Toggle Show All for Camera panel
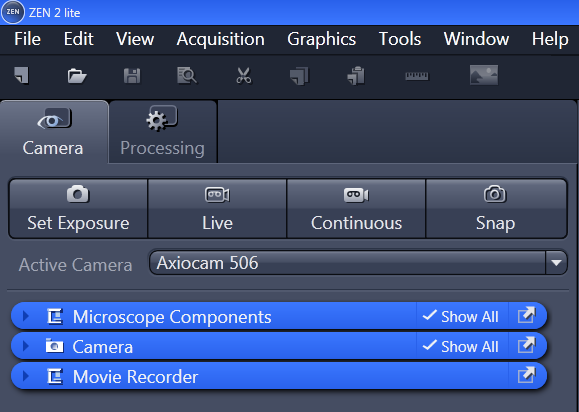This screenshot has height=412, width=579. [x=462, y=346]
